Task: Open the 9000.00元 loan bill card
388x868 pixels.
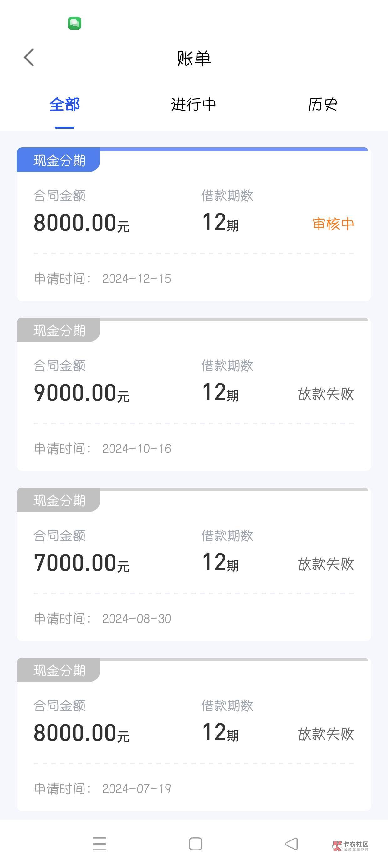Action: pyautogui.click(x=194, y=394)
